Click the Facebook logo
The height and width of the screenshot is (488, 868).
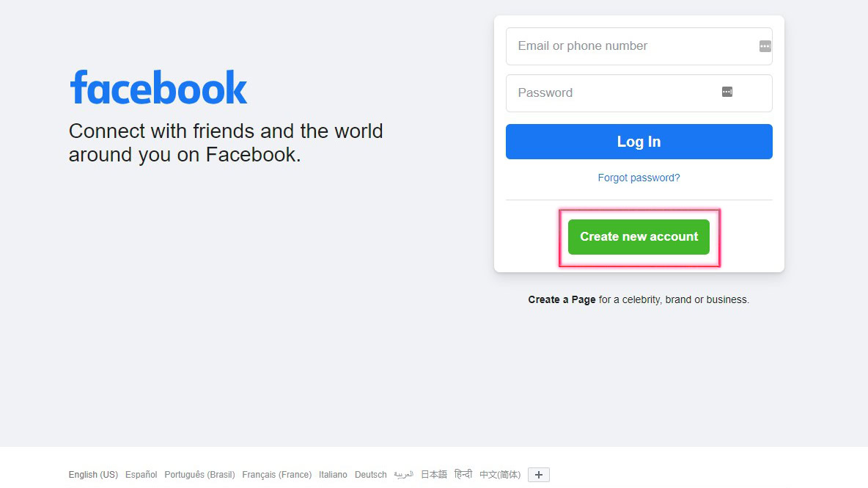(158, 88)
